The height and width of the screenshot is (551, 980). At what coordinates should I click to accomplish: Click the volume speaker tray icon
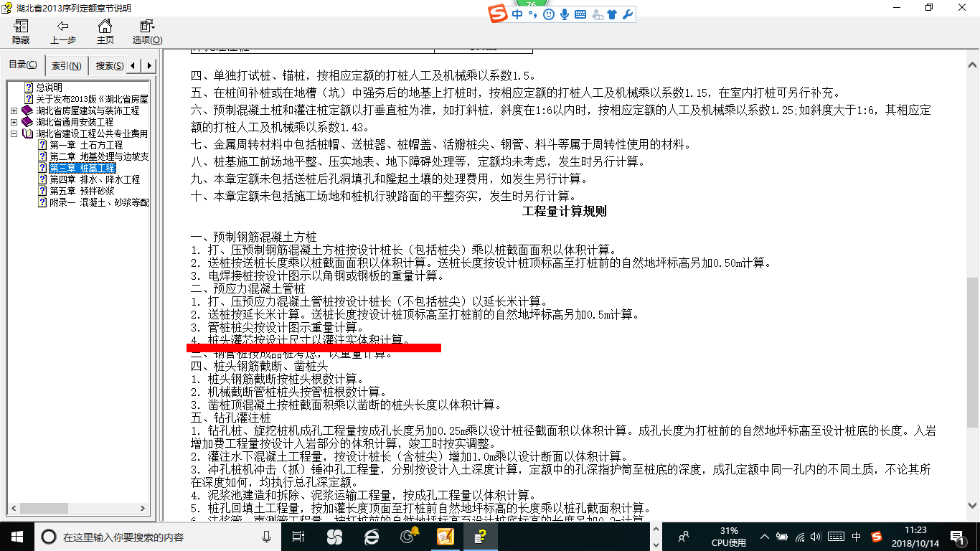pos(818,537)
